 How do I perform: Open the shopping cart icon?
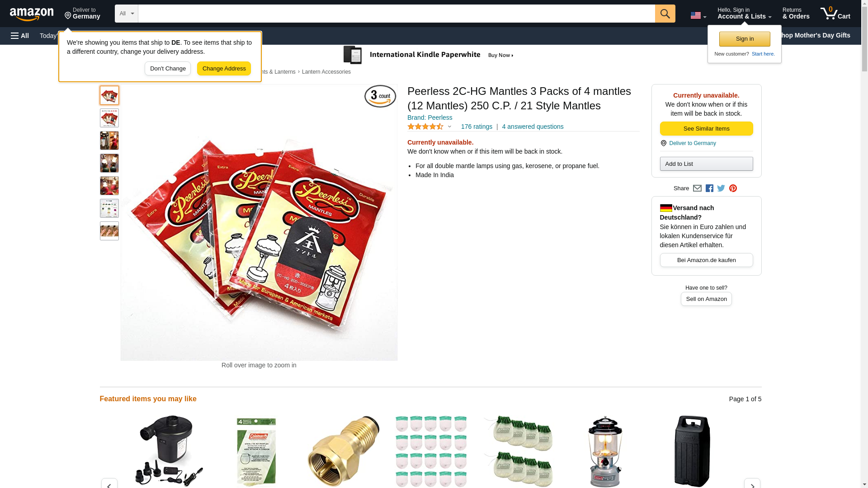coord(835,14)
